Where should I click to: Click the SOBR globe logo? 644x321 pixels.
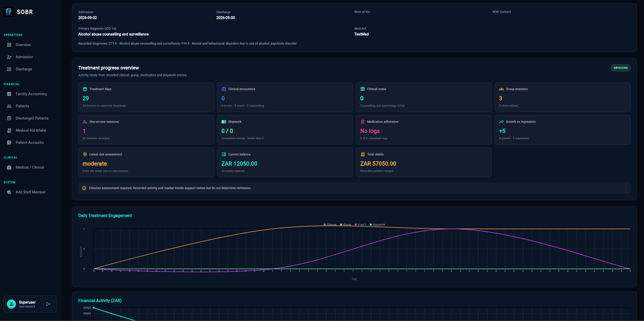9,12
